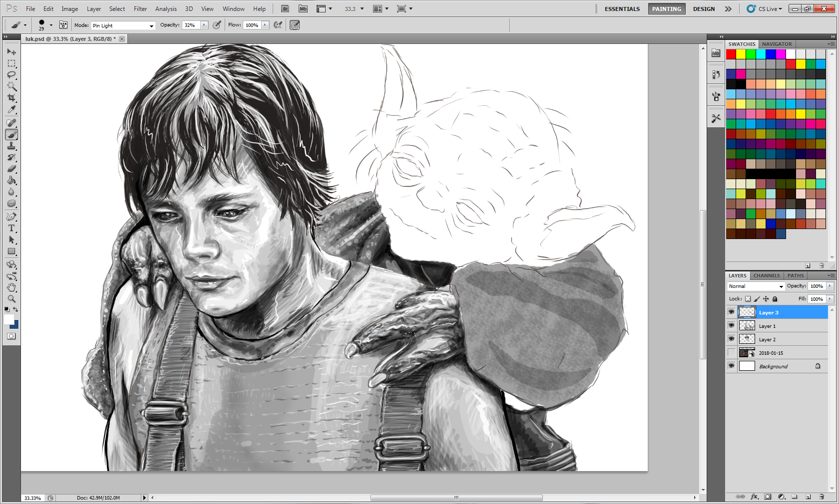839x504 pixels.
Task: Swap foreground and background colors
Action: tap(15, 310)
